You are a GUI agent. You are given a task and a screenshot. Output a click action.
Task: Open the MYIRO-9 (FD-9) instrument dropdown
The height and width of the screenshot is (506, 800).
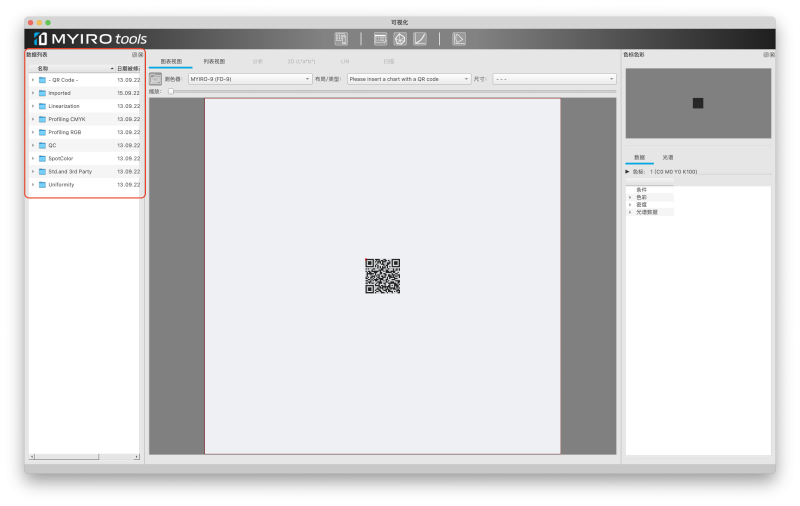pyautogui.click(x=250, y=79)
